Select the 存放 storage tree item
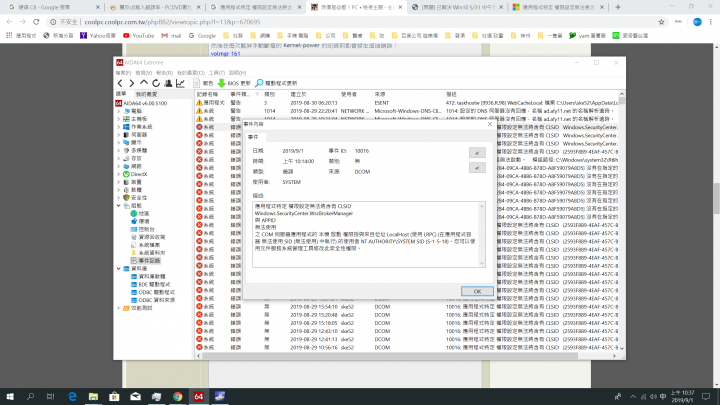Viewport: 720px width, 405px height. pos(133,158)
